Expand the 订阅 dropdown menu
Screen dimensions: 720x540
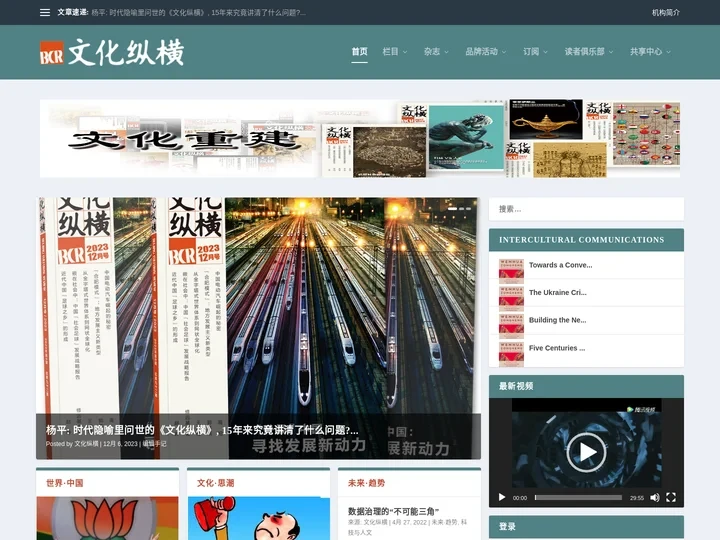tap(535, 51)
